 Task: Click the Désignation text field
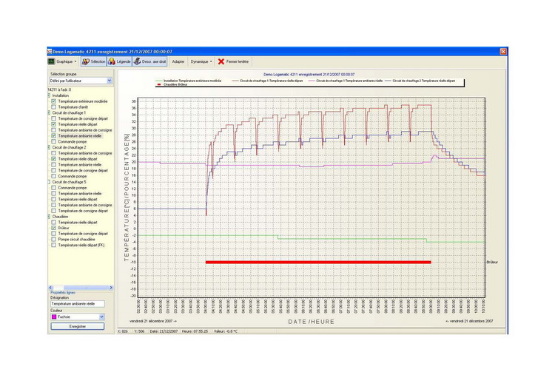[77, 304]
